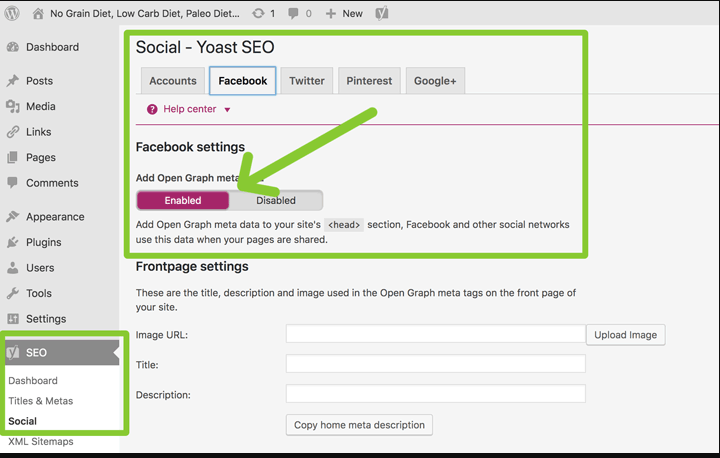The width and height of the screenshot is (720, 458).
Task: Open Dashboard via its gauge icon
Action: pos(12,47)
